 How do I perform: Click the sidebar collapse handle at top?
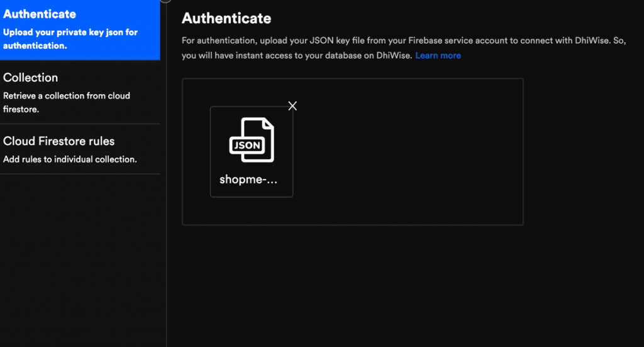[165, 1]
